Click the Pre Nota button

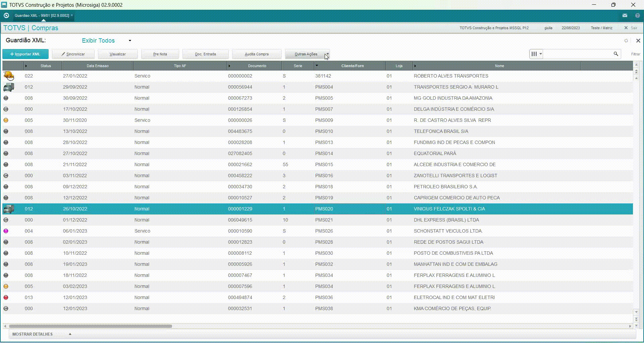[x=160, y=54]
